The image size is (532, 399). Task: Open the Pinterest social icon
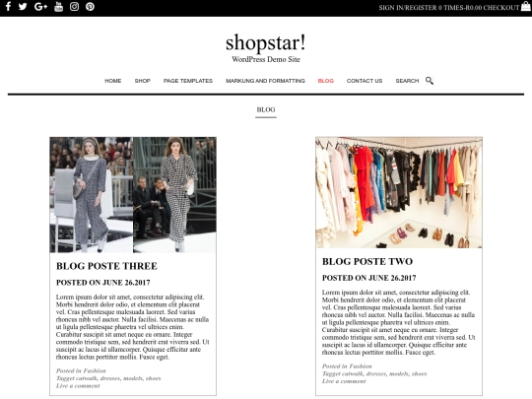(90, 7)
